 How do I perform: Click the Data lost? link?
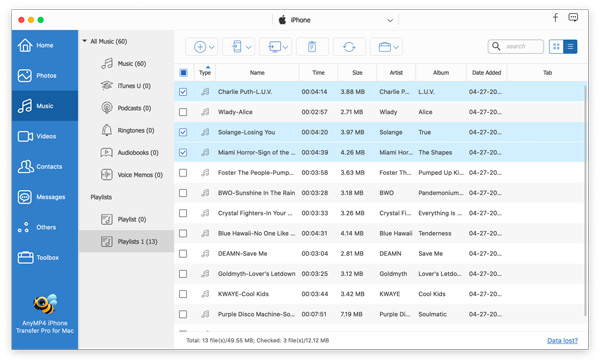(x=562, y=340)
